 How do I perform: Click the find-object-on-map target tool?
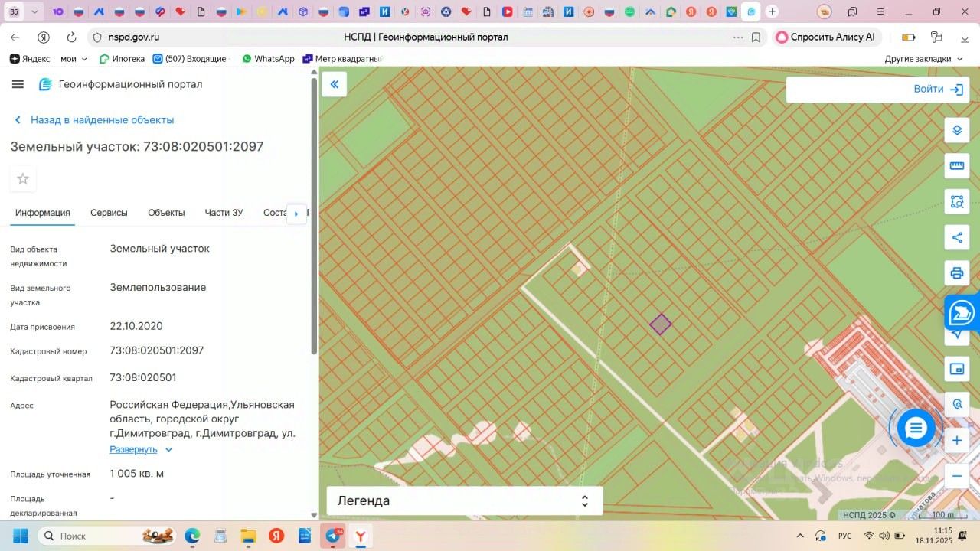956,404
